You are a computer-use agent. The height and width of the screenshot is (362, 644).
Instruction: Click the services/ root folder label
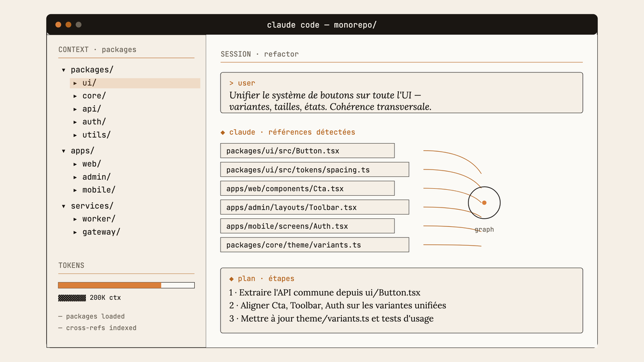[92, 206]
